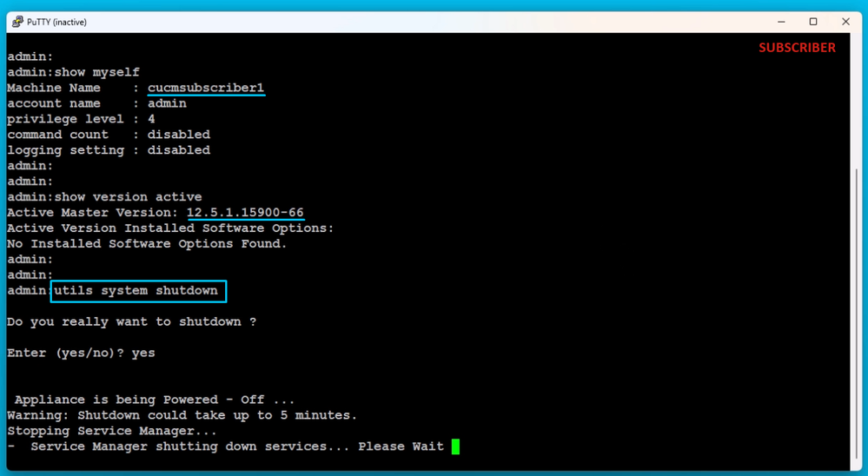Minimize the PuTTY window
868x476 pixels.
click(781, 22)
